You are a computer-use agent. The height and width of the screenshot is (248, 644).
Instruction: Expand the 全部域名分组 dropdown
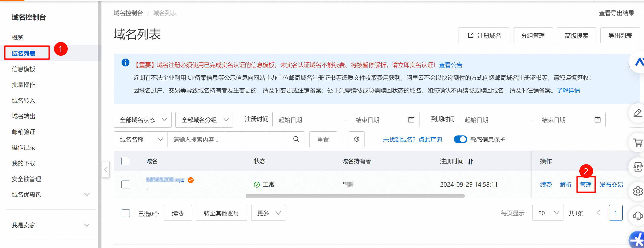click(204, 119)
